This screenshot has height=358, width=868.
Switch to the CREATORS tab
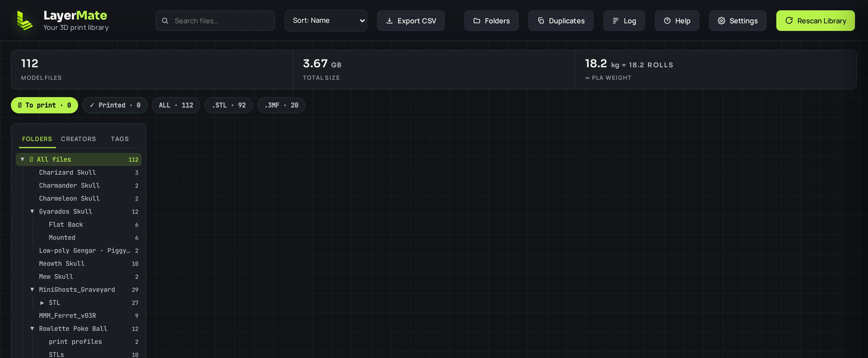pyautogui.click(x=78, y=139)
